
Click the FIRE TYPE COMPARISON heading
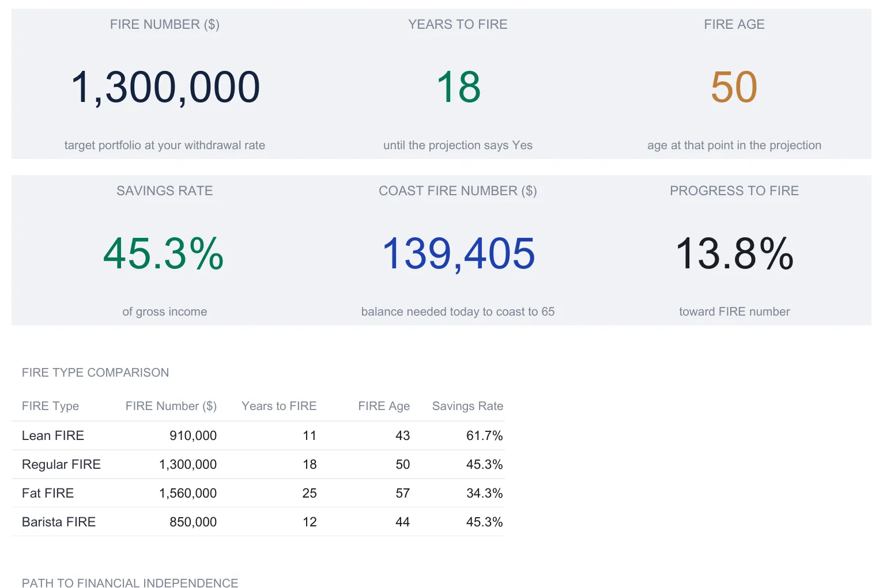[95, 373]
